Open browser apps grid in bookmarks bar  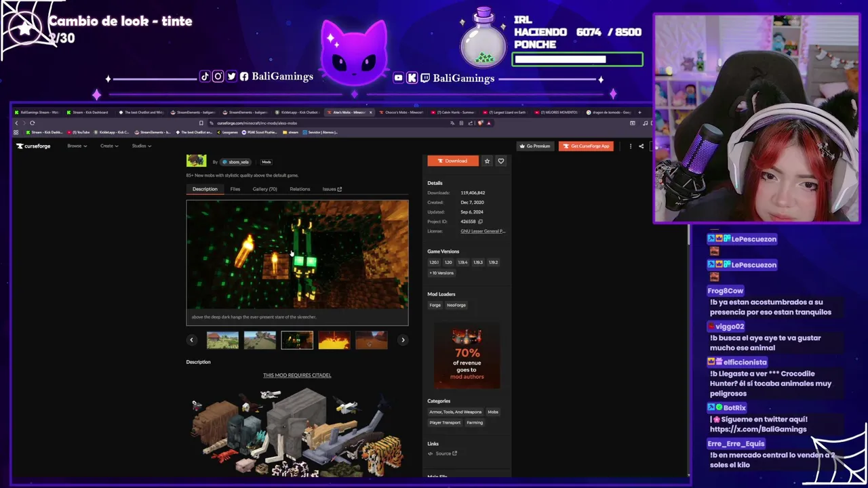coord(16,132)
